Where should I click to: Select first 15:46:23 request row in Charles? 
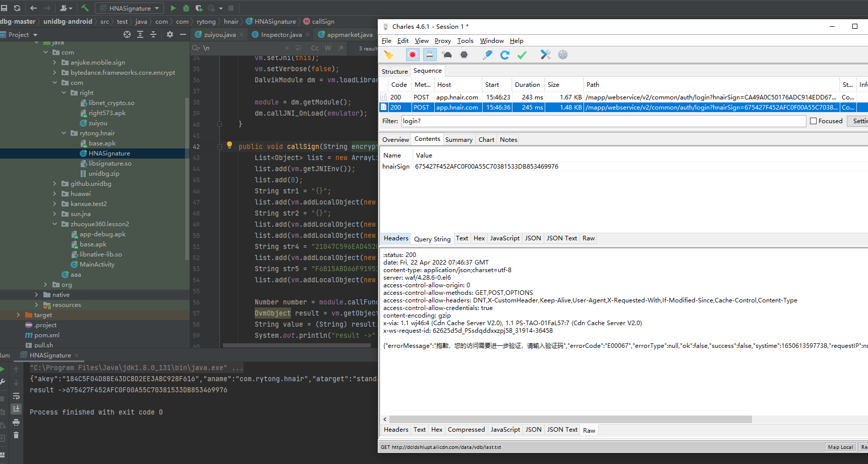click(623, 97)
